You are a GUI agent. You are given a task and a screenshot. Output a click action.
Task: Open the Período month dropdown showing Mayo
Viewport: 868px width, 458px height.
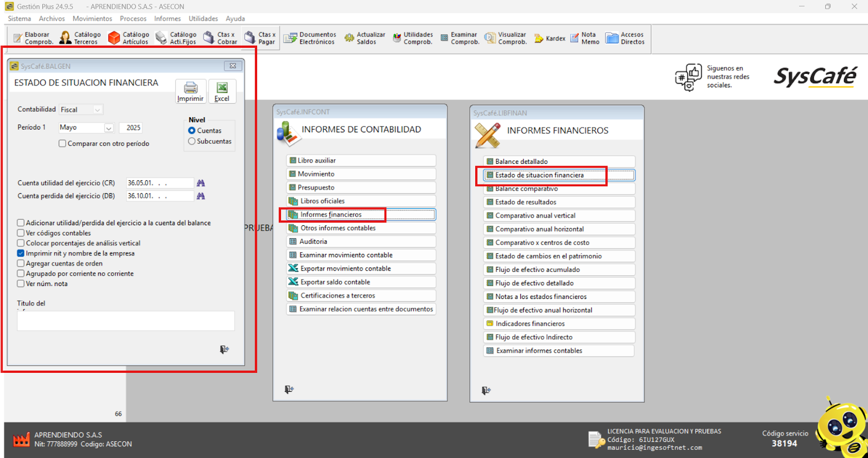(x=108, y=128)
